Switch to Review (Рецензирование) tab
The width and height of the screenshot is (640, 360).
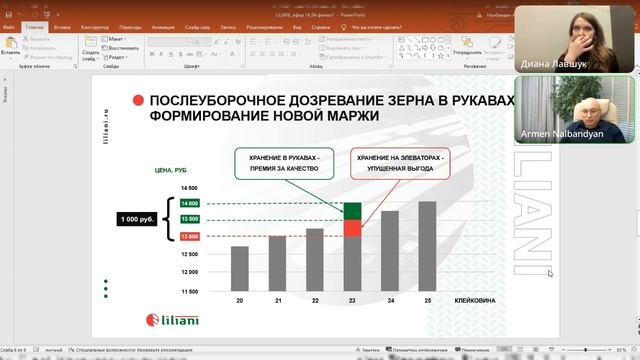(264, 27)
